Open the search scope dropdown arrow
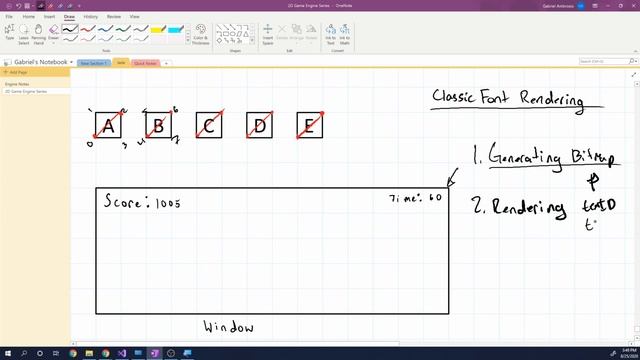 coord(636,61)
